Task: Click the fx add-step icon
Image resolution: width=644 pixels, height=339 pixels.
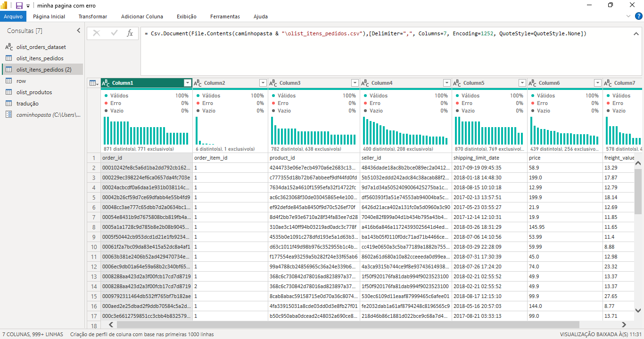Action: (130, 33)
